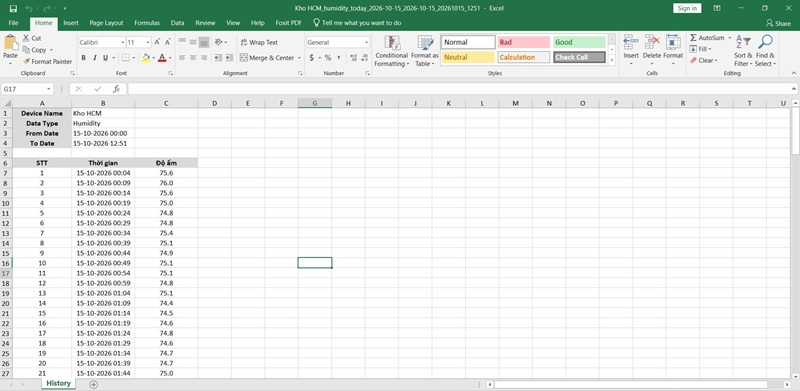800x391 pixels.
Task: Click Tell me what you want to do
Action: 357,23
